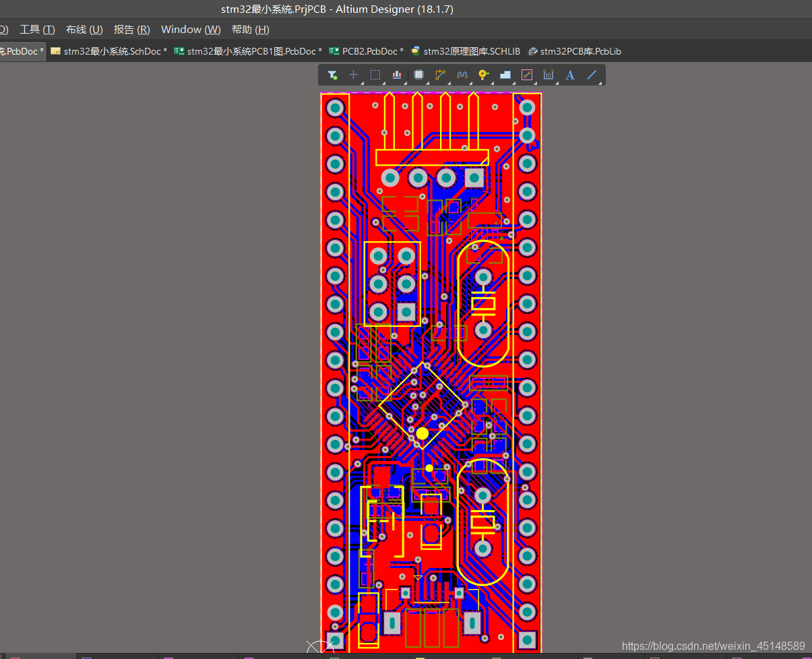Select the Move Objects crosshair tool

click(x=353, y=75)
